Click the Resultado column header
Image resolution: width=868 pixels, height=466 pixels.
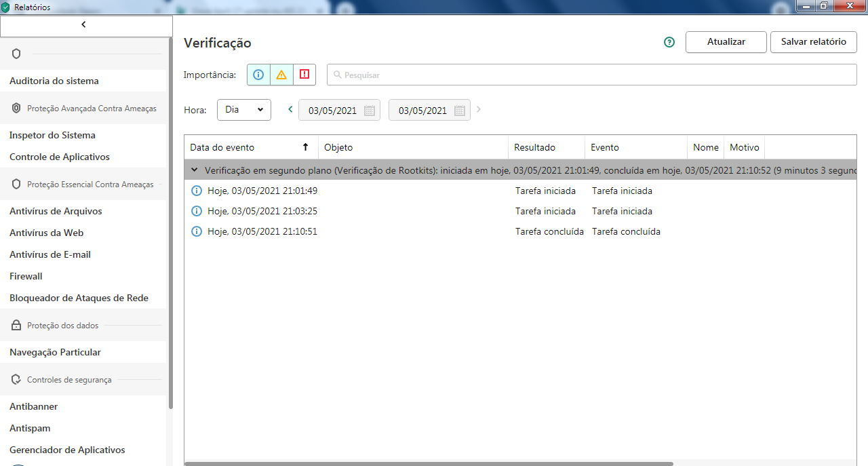(x=547, y=147)
